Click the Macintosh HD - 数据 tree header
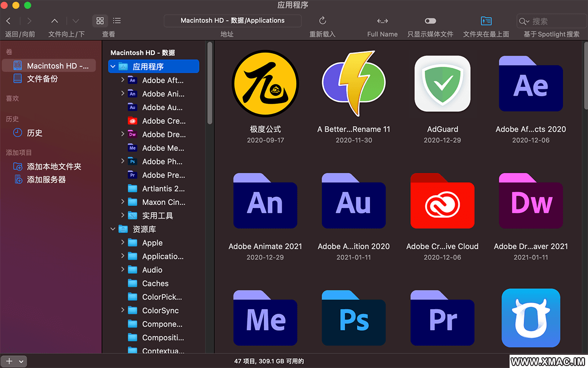 [x=143, y=53]
